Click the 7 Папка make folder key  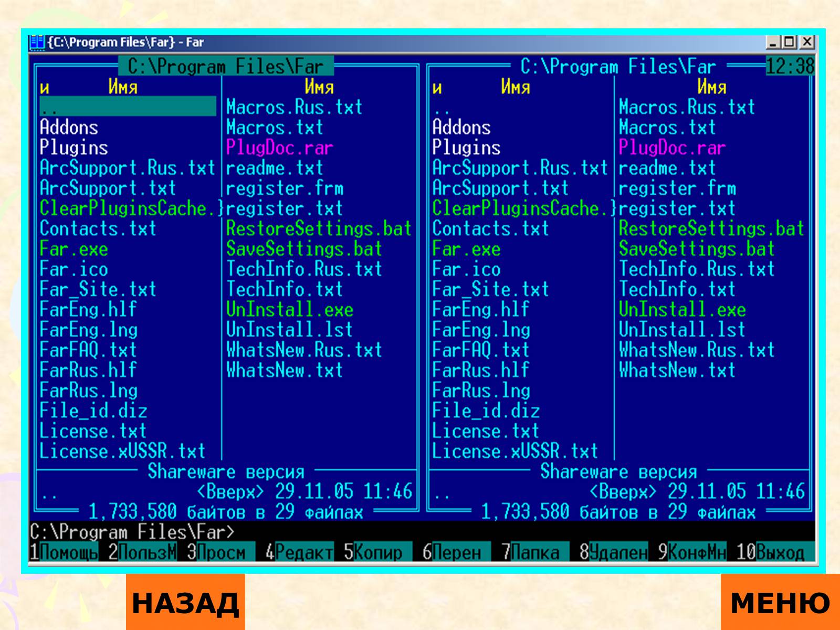click(x=535, y=552)
